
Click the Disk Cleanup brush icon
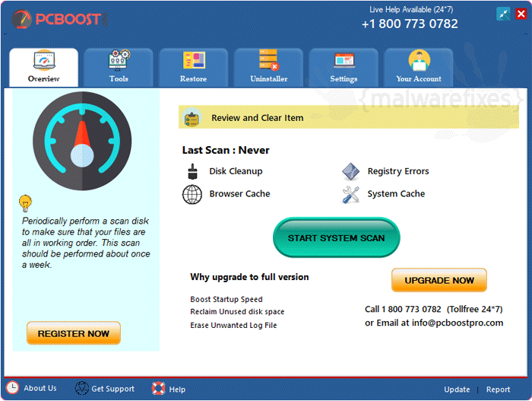coord(192,171)
